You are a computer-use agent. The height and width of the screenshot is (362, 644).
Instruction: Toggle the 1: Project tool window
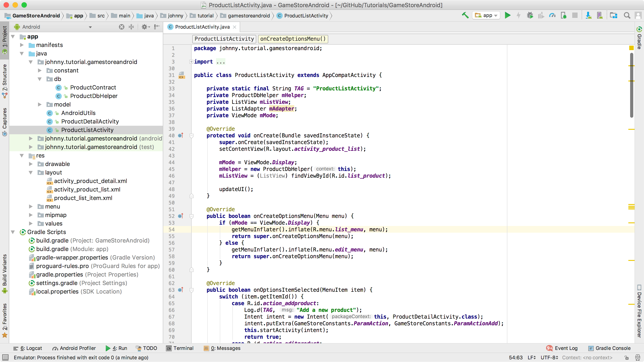[4, 40]
